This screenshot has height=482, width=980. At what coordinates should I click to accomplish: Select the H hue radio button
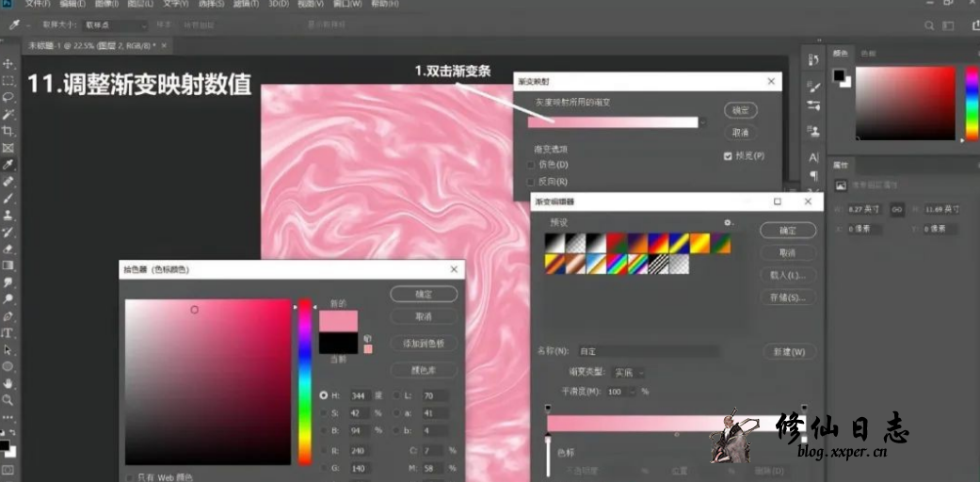click(324, 396)
